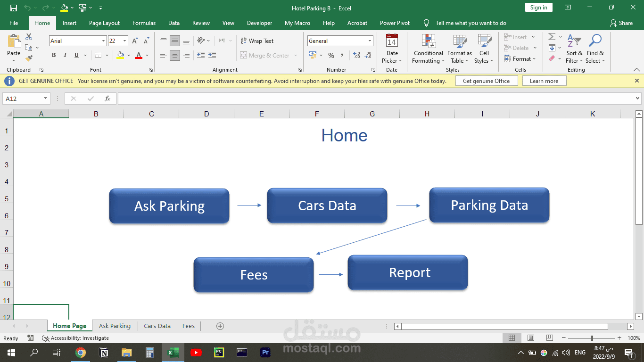This screenshot has height=362, width=644.
Task: Click the AutoSum sigma icon
Action: click(552, 37)
